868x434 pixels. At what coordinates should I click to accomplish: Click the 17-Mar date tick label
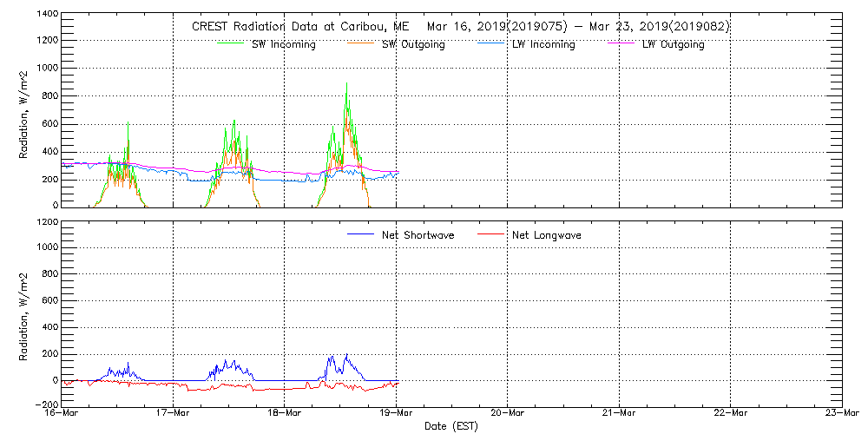[x=174, y=415]
